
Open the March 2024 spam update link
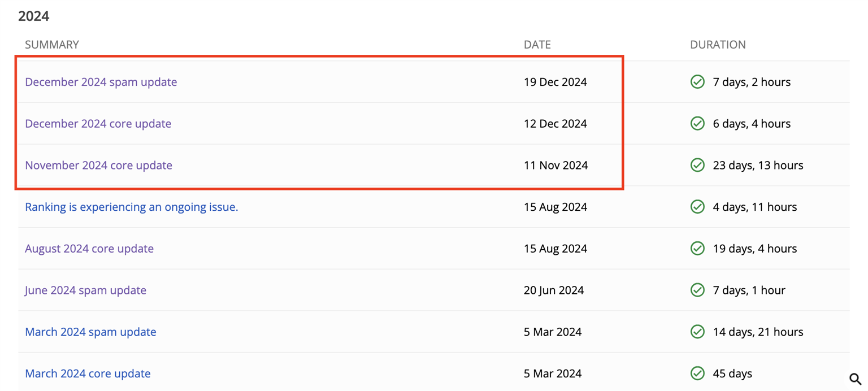90,332
